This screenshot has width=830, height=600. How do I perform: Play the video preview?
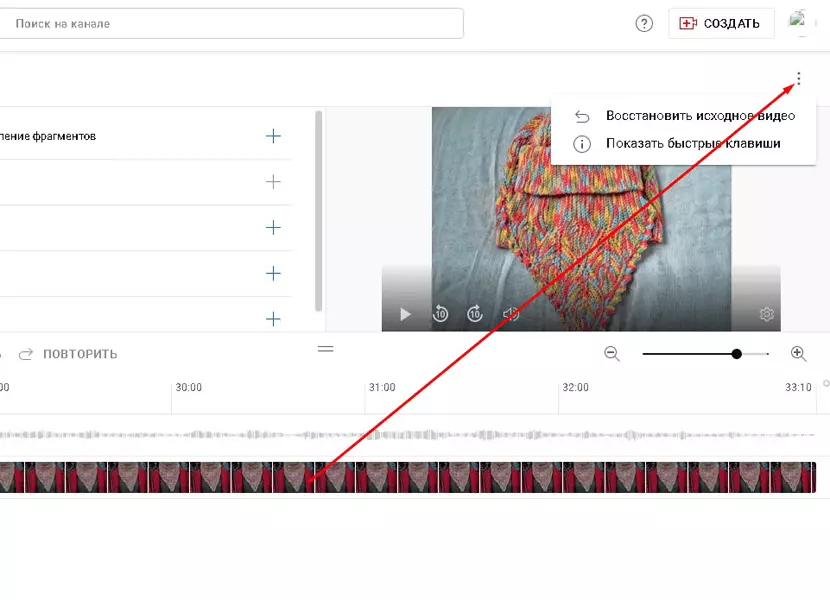tap(405, 314)
